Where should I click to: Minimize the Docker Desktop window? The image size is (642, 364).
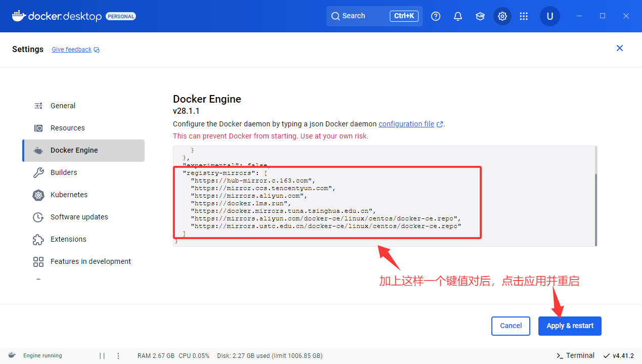579,16
